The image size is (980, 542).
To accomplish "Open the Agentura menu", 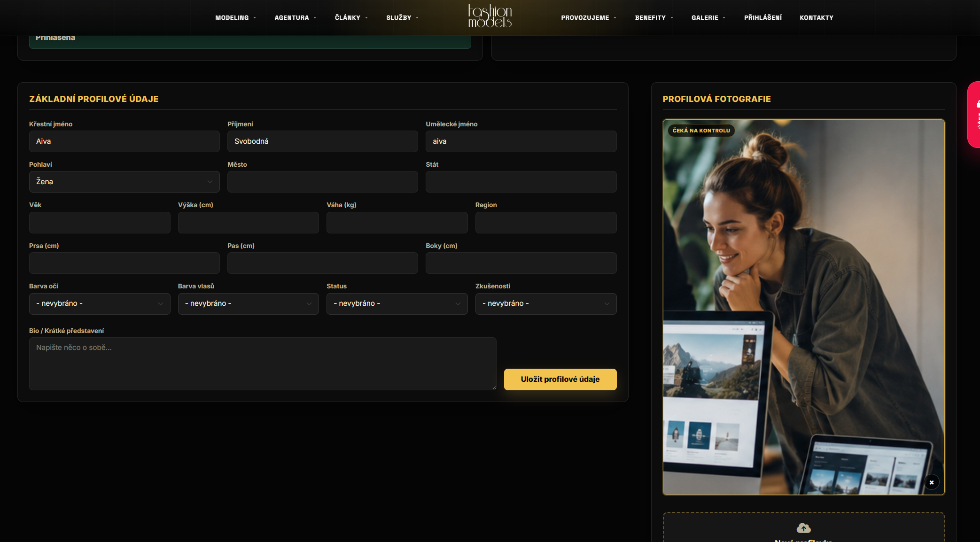I will click(295, 18).
